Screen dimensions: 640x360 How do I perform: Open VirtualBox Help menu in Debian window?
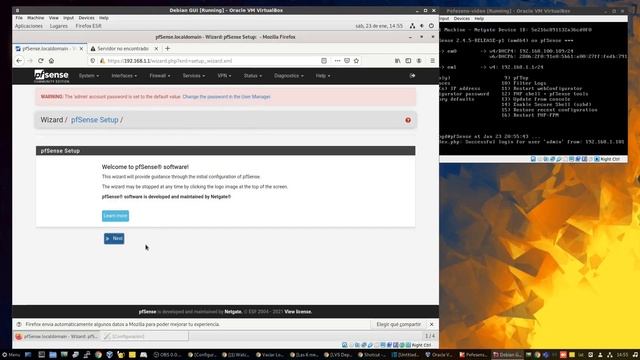tap(104, 18)
